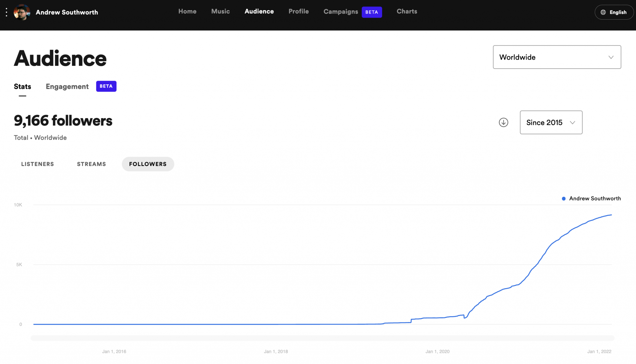Select the FOLLOWERS toggle button
The image size is (636, 364).
(x=148, y=164)
